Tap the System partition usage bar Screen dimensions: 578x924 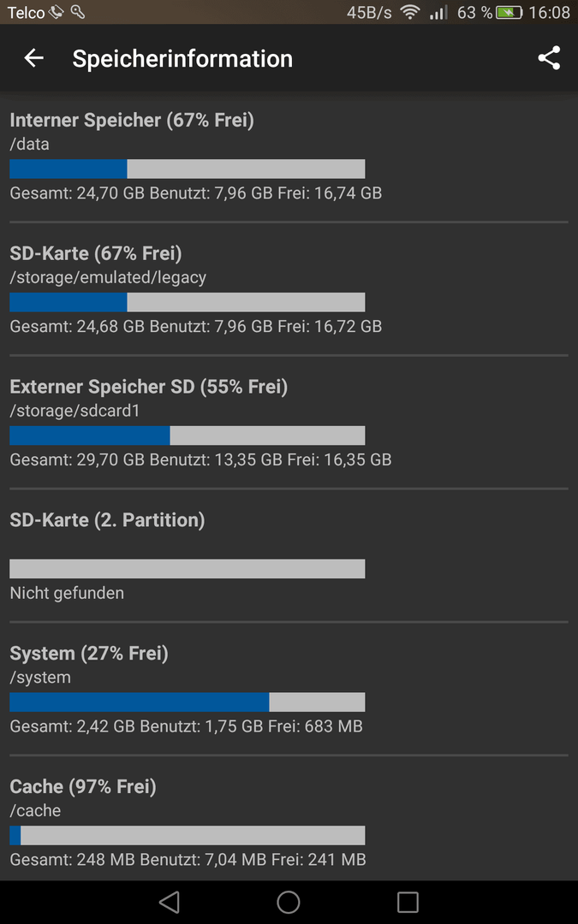coord(188,702)
